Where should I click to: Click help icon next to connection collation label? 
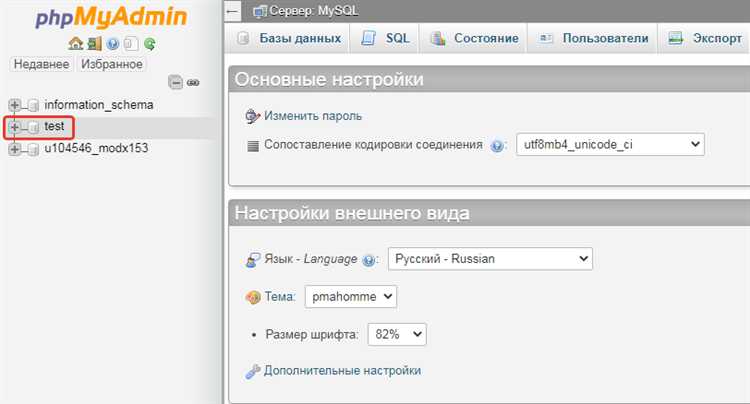click(498, 145)
